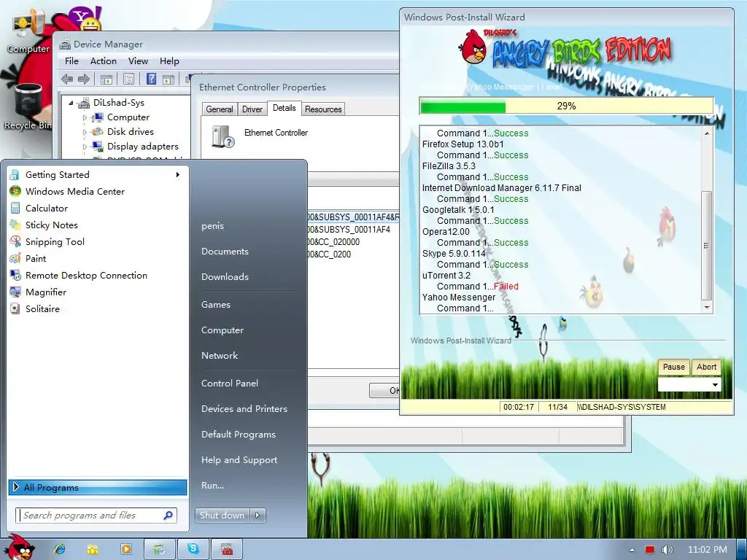Pause the post-install wizard
The width and height of the screenshot is (747, 560).
click(673, 367)
